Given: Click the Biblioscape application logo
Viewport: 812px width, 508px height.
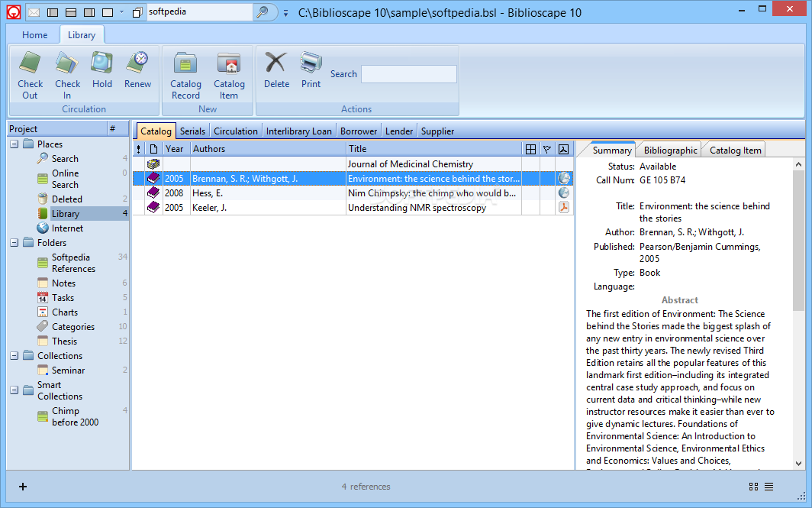Looking at the screenshot, I should [14, 12].
